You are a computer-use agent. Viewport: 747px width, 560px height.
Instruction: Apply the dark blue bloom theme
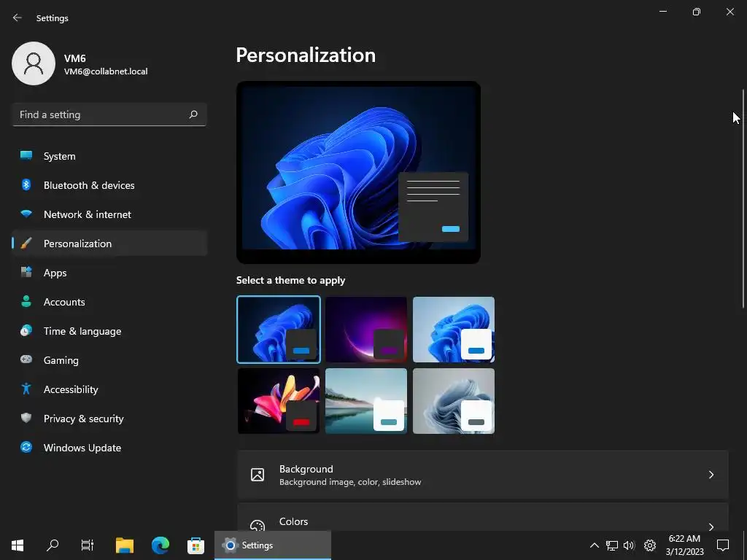pos(279,330)
